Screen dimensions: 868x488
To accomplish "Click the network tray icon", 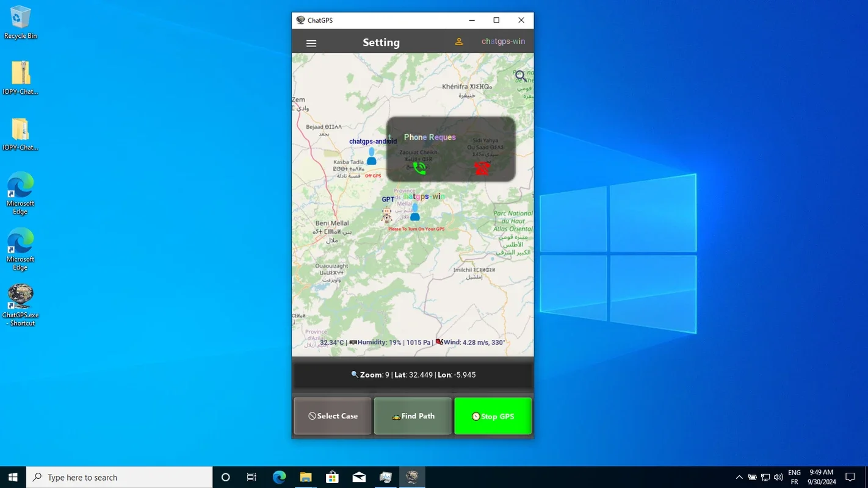I will coord(765,477).
